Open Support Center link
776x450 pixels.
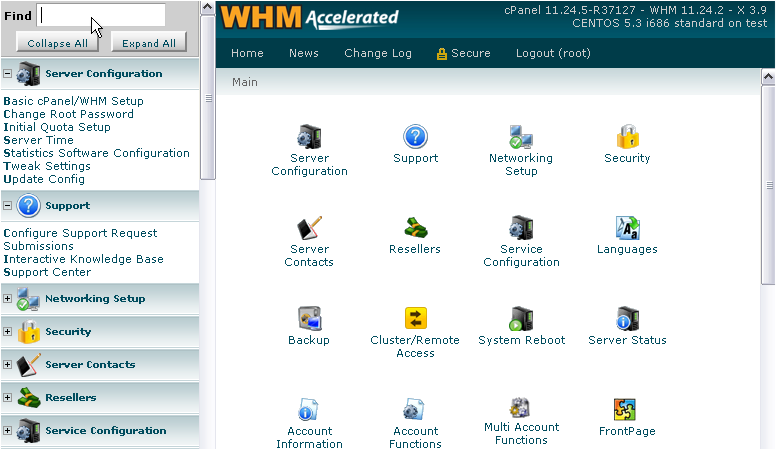coord(47,272)
